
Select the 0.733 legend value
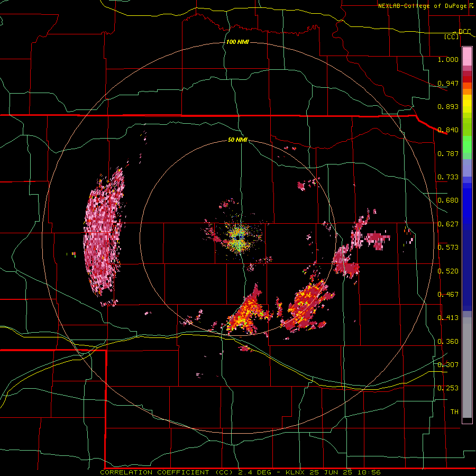[448, 177]
